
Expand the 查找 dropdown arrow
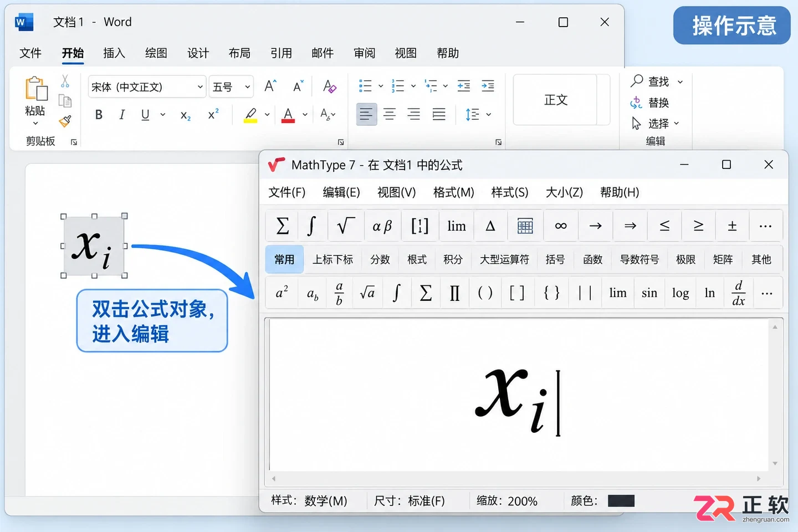pos(681,82)
